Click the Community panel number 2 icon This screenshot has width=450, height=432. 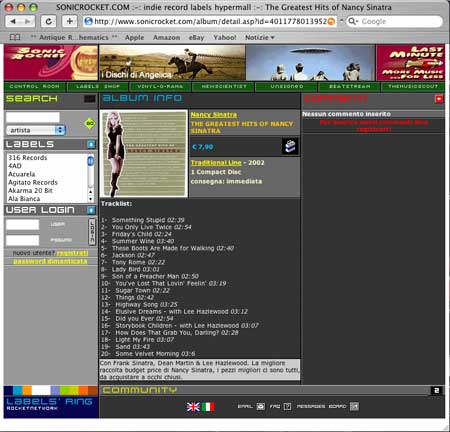(436, 390)
